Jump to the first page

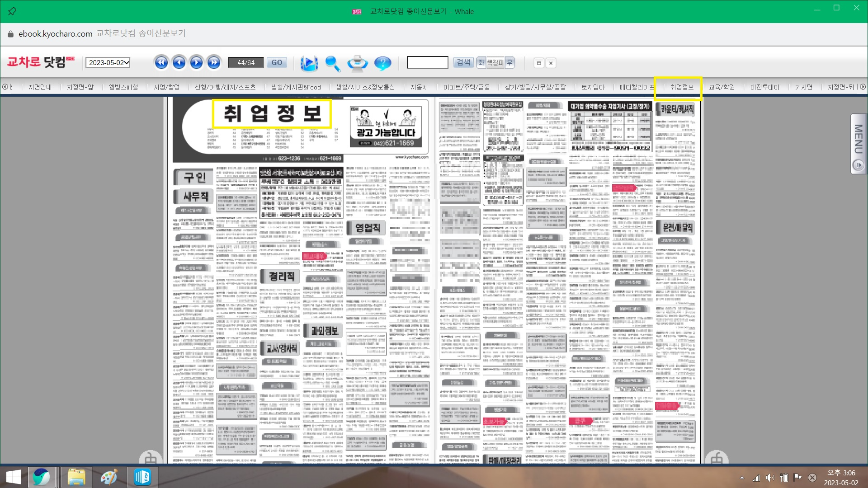161,62
